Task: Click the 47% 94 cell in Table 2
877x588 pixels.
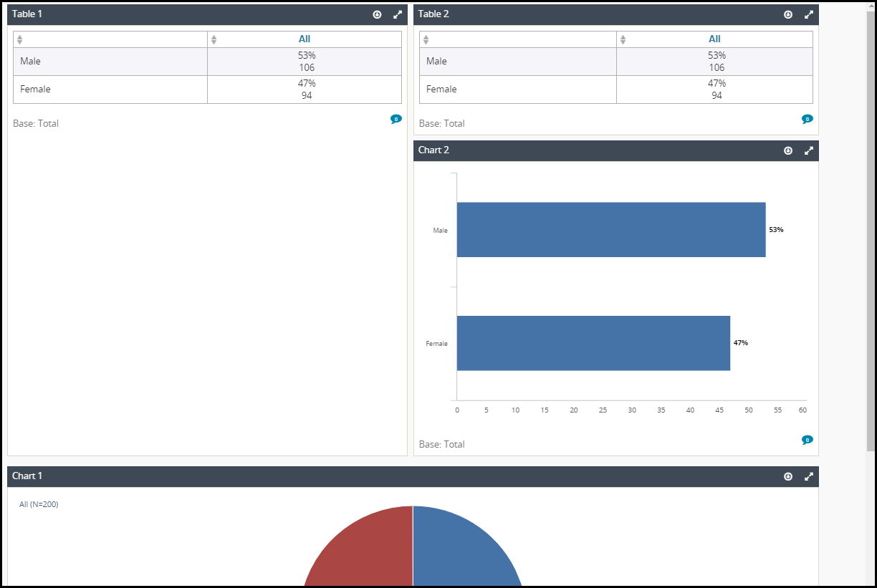Action: pos(714,90)
